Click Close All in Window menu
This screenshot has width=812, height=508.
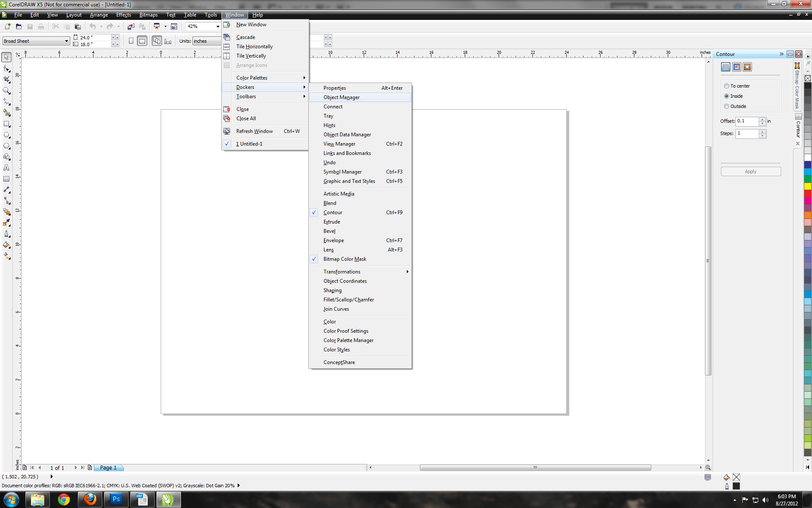coord(265,119)
